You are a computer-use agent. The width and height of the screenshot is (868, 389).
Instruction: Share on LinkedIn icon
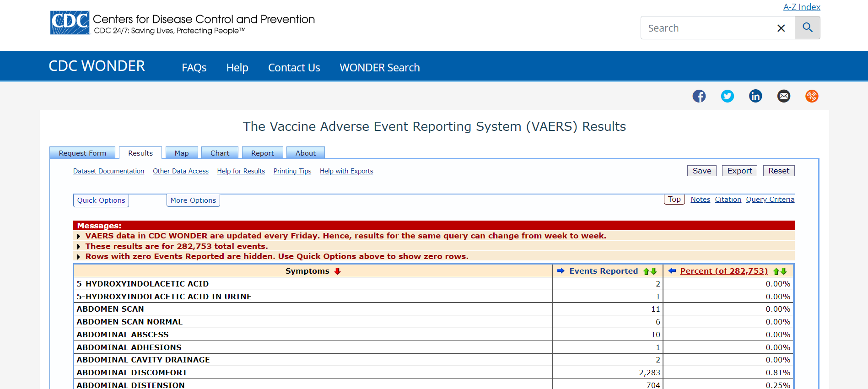click(x=755, y=96)
